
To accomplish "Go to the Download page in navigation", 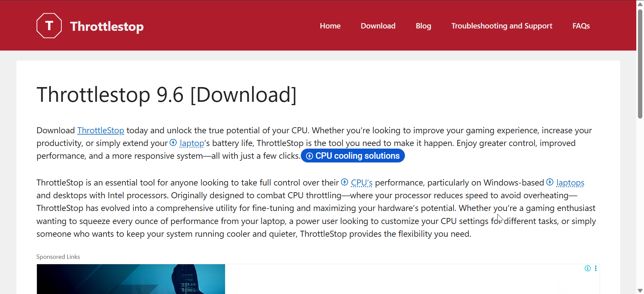I will tap(378, 26).
